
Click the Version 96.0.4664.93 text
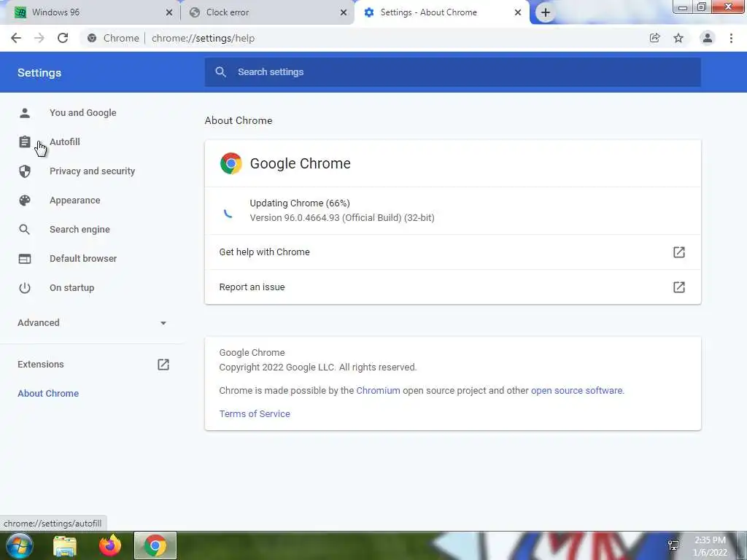coord(342,217)
